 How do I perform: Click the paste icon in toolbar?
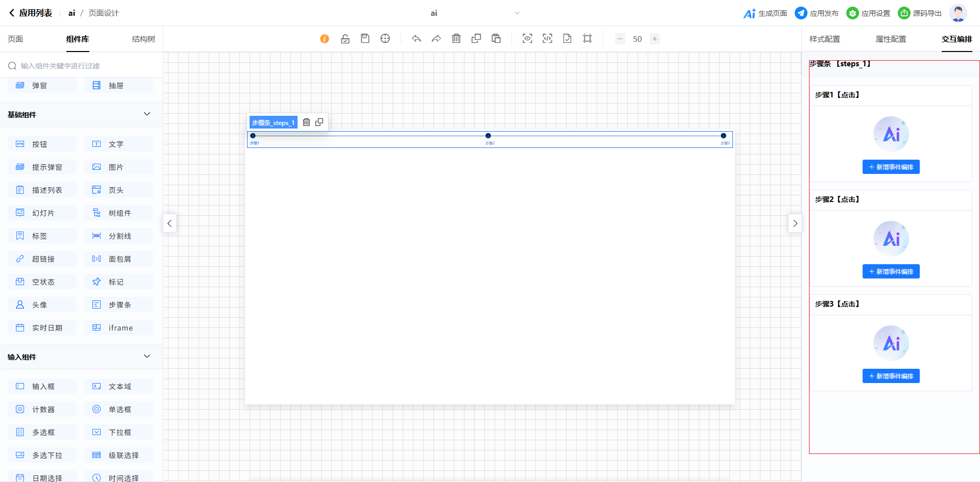pyautogui.click(x=496, y=39)
